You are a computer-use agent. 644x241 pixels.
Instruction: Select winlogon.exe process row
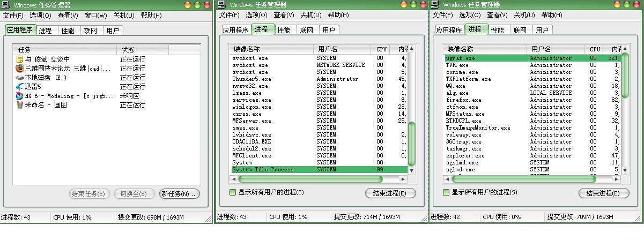(319, 107)
